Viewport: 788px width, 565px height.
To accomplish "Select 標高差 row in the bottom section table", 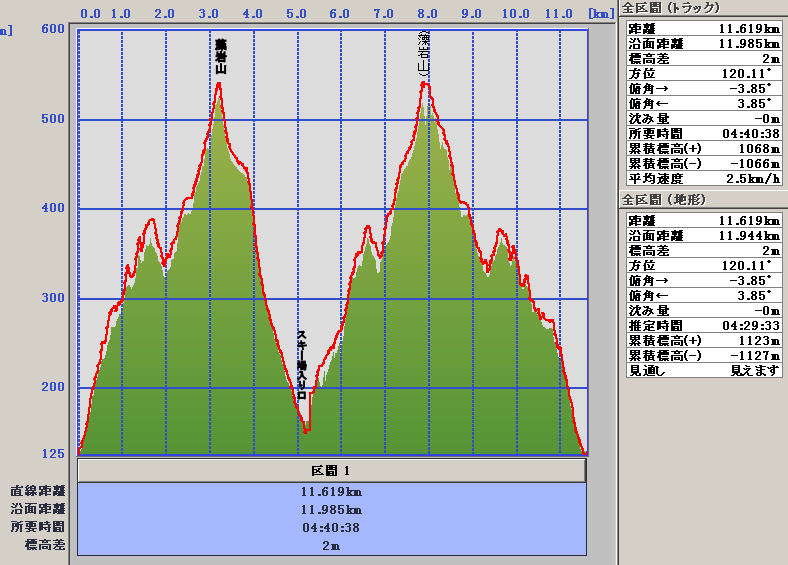I will pyautogui.click(x=331, y=545).
